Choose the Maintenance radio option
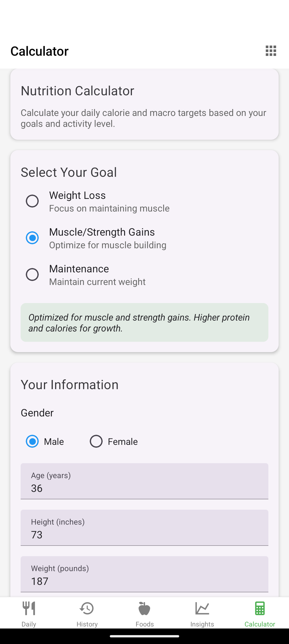The width and height of the screenshot is (289, 644). 32,274
